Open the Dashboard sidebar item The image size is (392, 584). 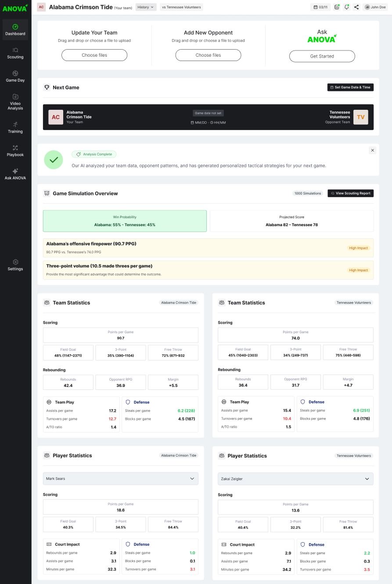point(15,30)
